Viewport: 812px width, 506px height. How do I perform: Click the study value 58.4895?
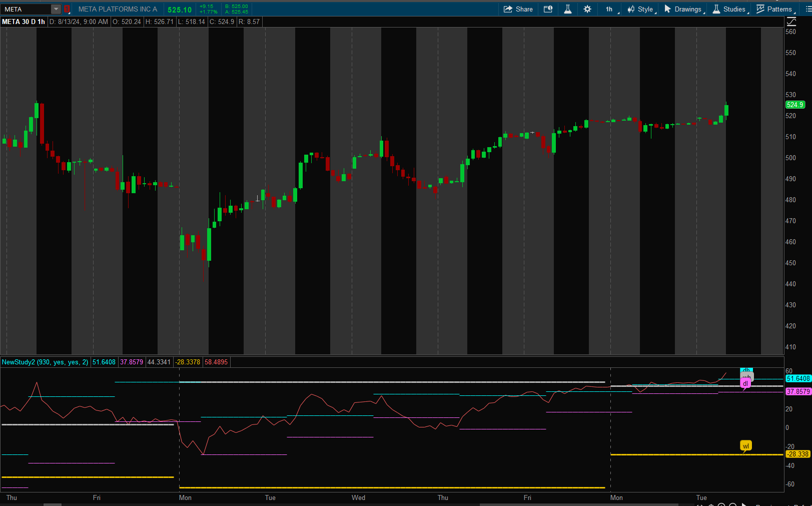click(216, 362)
